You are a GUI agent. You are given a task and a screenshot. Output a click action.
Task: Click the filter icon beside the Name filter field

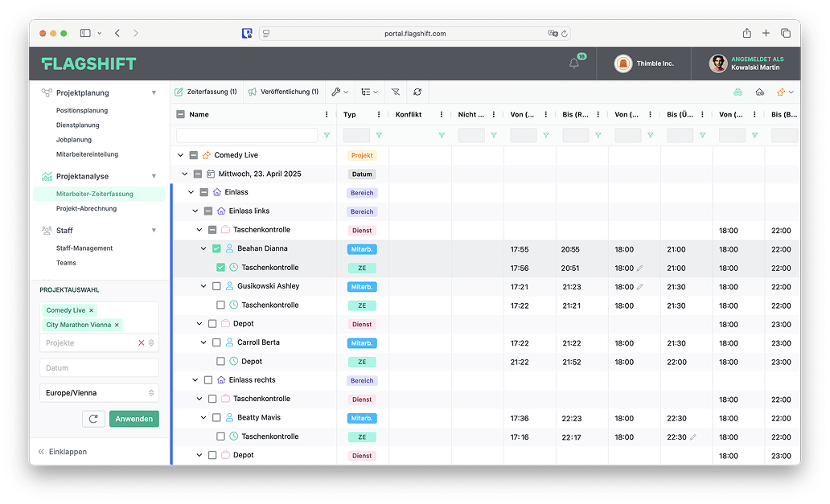click(327, 136)
